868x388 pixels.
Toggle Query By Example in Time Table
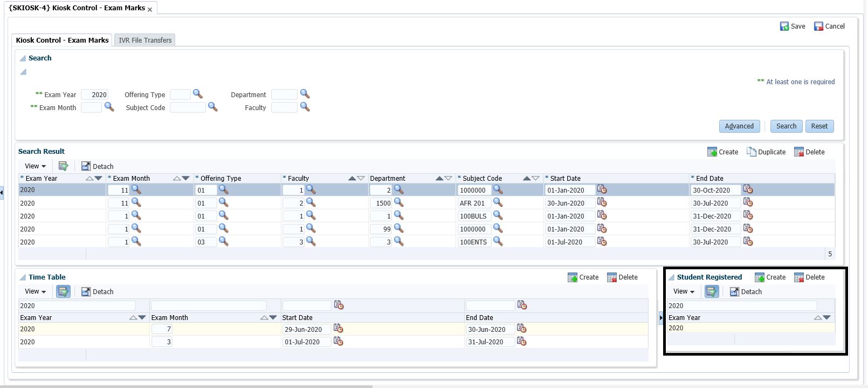point(63,291)
